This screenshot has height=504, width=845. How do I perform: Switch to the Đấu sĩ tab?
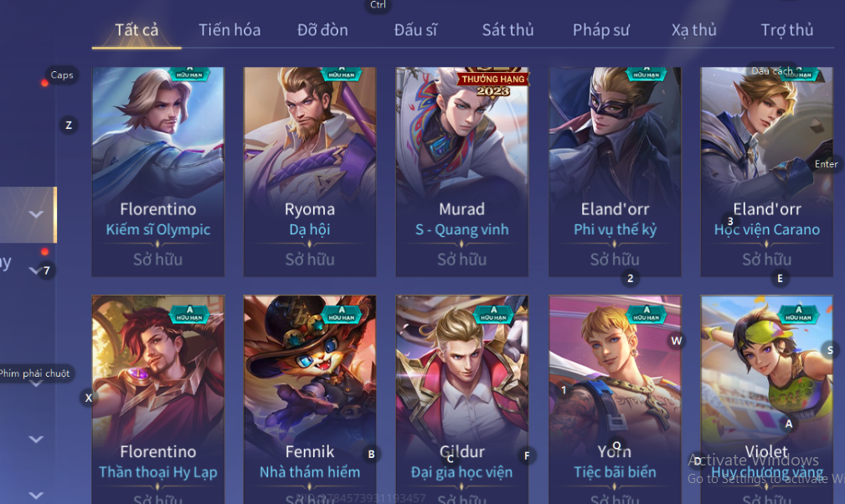coord(415,29)
